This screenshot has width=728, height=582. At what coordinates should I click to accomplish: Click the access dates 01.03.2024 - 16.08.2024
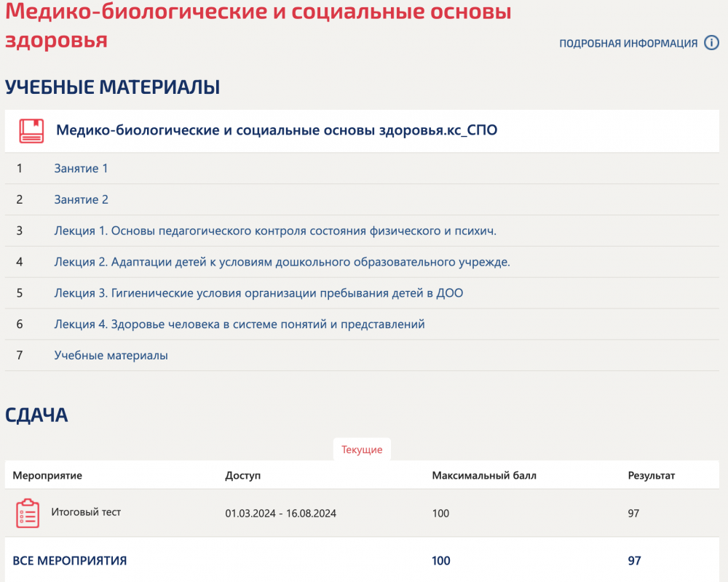click(281, 514)
